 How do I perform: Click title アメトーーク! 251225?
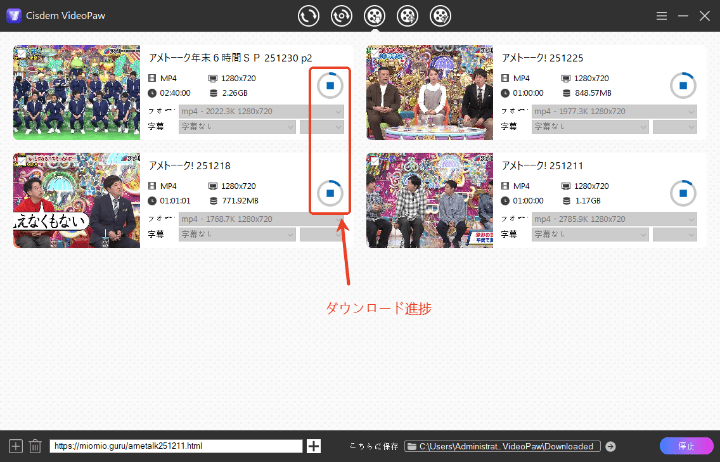coord(542,58)
